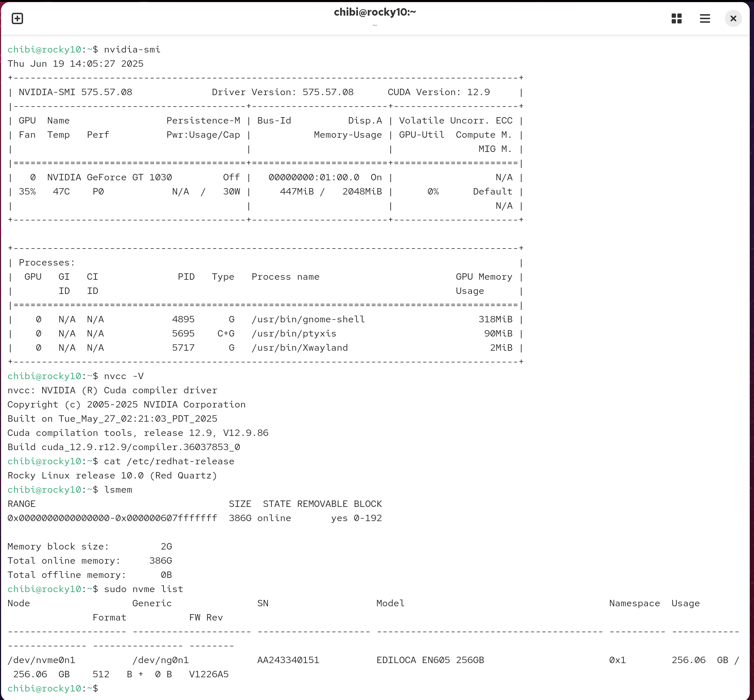Click the /usr/bin/Xwayland process entry

click(299, 348)
